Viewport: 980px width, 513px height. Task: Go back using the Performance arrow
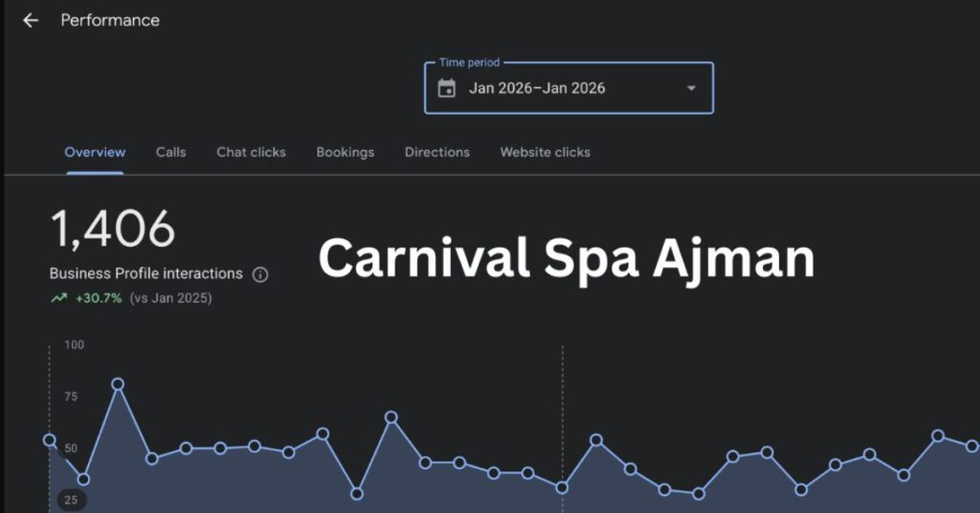point(30,21)
